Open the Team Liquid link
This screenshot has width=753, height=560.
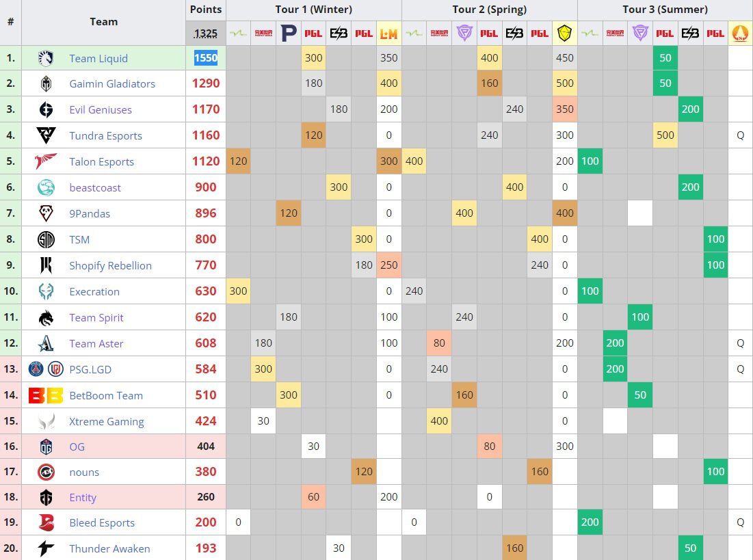point(98,59)
